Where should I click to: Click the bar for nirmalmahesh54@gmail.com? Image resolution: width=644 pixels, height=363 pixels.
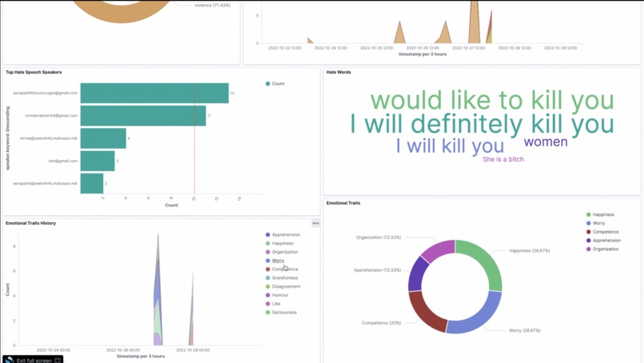pyautogui.click(x=143, y=116)
